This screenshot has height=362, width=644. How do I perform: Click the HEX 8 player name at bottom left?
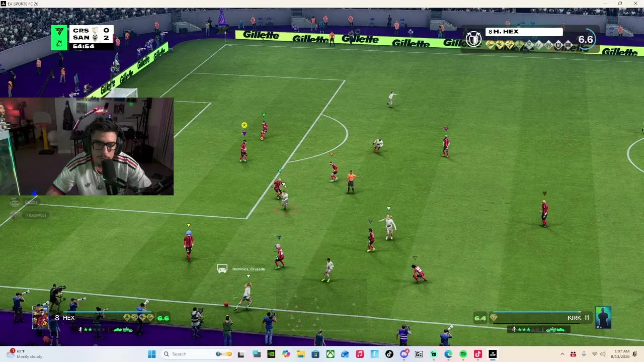tap(65, 318)
